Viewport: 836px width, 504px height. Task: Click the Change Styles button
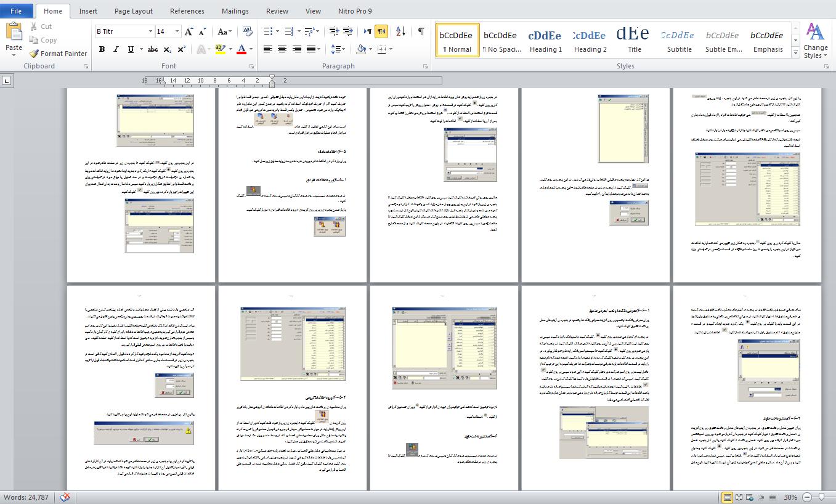815,41
